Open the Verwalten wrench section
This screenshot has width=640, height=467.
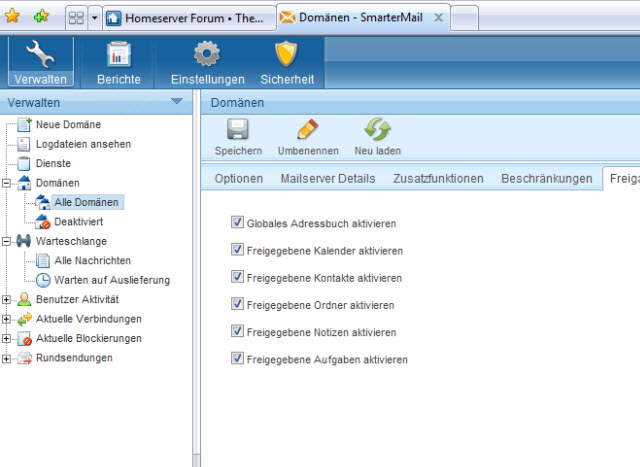point(42,62)
